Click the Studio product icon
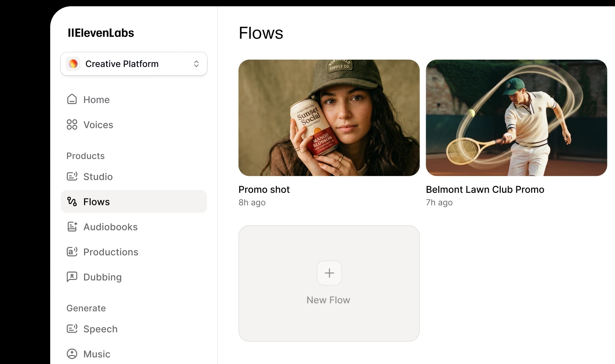Screen dimensions: 615x364 tap(72, 176)
